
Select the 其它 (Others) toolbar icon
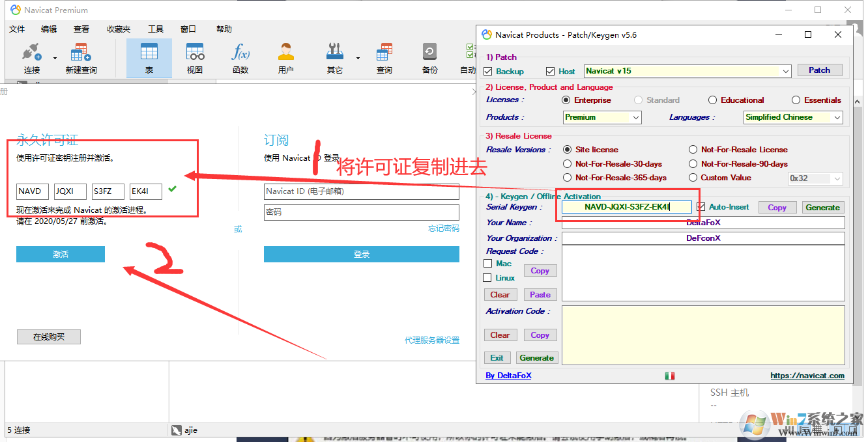[x=334, y=58]
